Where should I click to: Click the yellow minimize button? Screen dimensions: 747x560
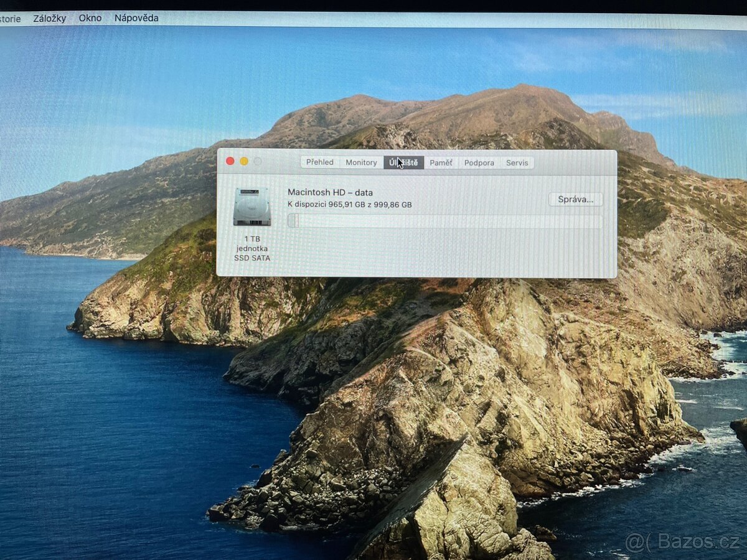pyautogui.click(x=244, y=160)
